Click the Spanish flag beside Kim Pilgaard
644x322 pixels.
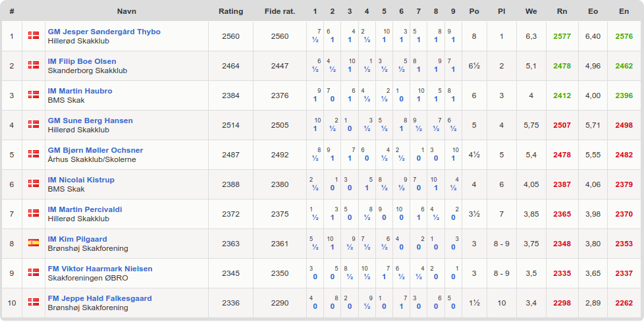tap(34, 243)
